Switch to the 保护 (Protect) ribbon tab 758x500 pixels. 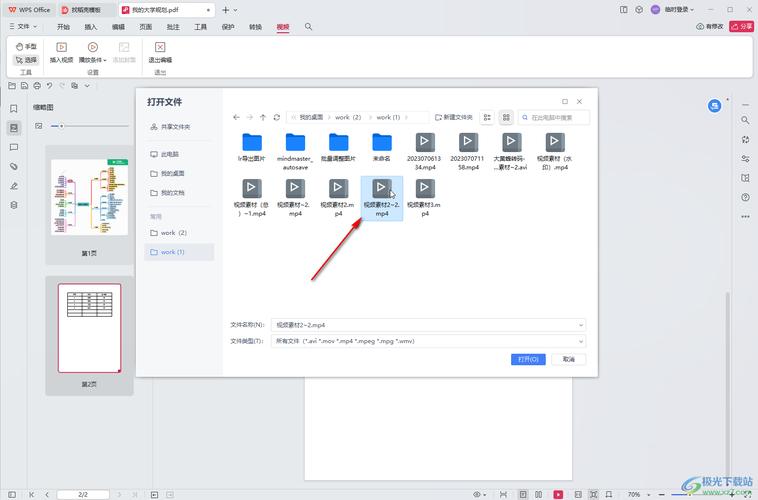point(228,27)
